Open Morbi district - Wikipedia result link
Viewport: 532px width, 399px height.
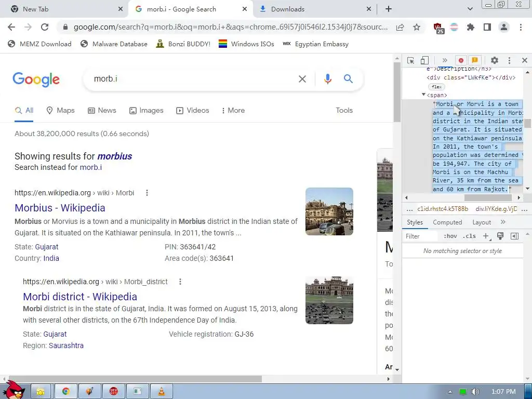click(80, 297)
